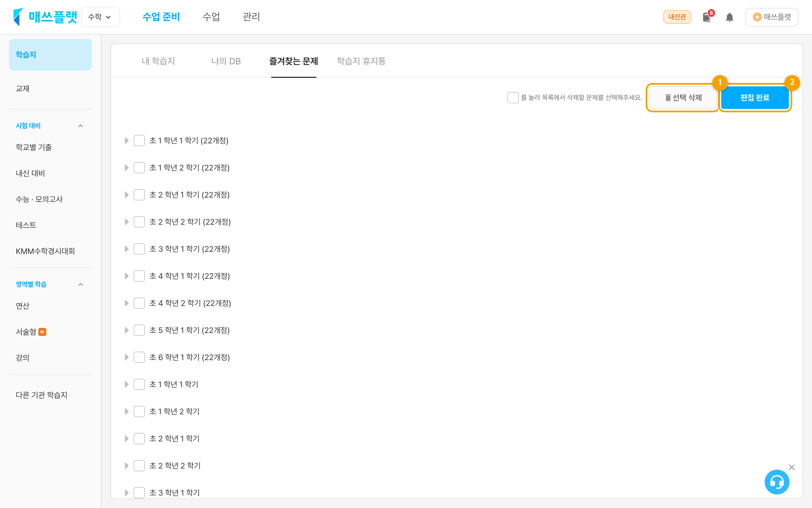This screenshot has width=812, height=508.
Task: Open the 학습지 휴지통 tab
Action: 361,61
